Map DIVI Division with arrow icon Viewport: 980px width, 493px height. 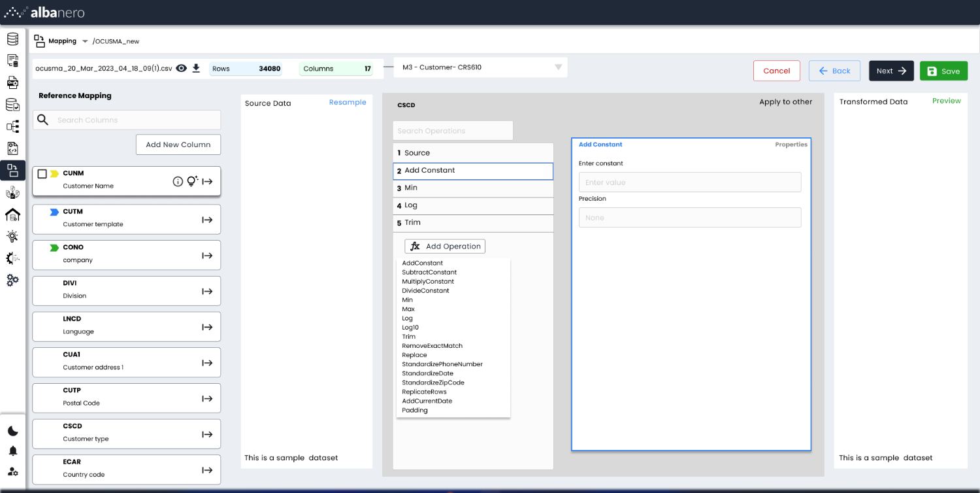(x=207, y=291)
